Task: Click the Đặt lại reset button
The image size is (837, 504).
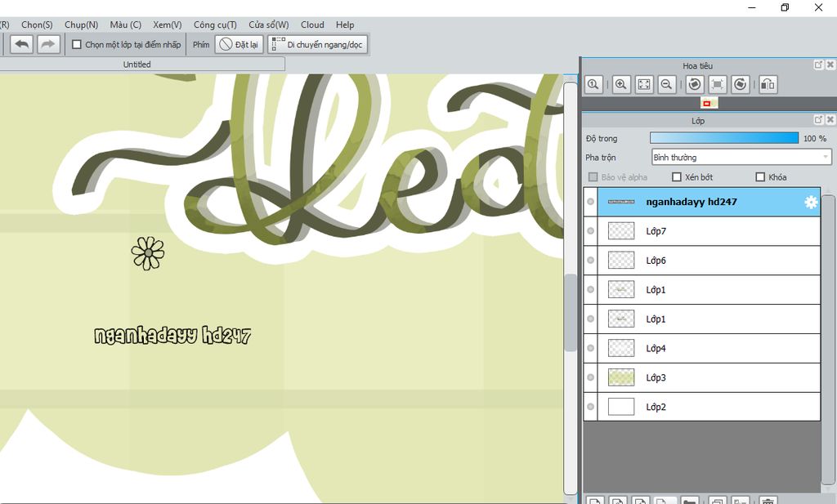Action: (239, 44)
